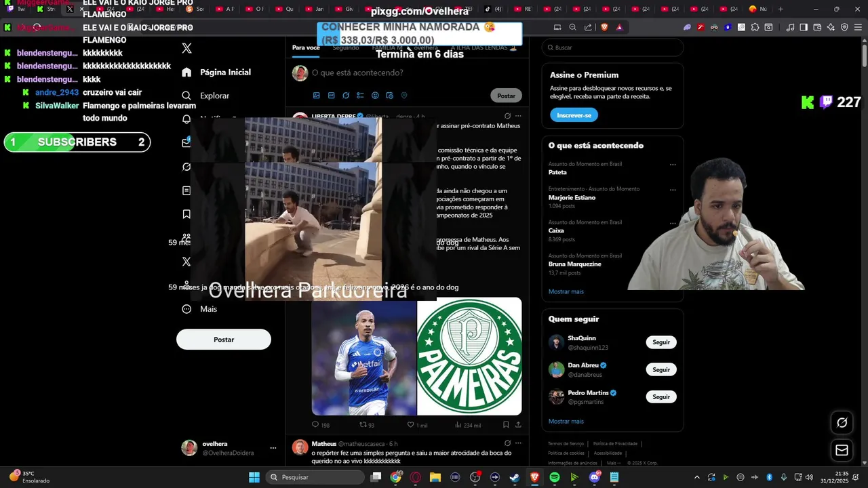The height and width of the screenshot is (488, 868).
Task: Open more options for Marjorie Estiano trend
Action: tap(673, 190)
